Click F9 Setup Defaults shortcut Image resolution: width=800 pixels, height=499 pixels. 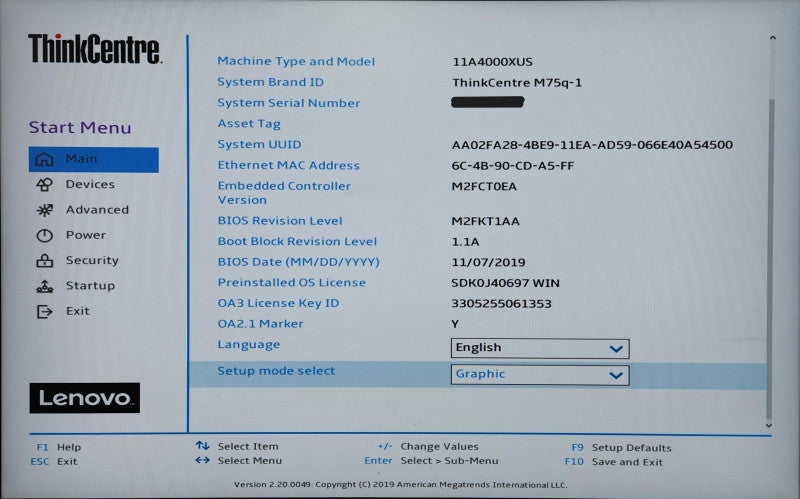pos(621,448)
